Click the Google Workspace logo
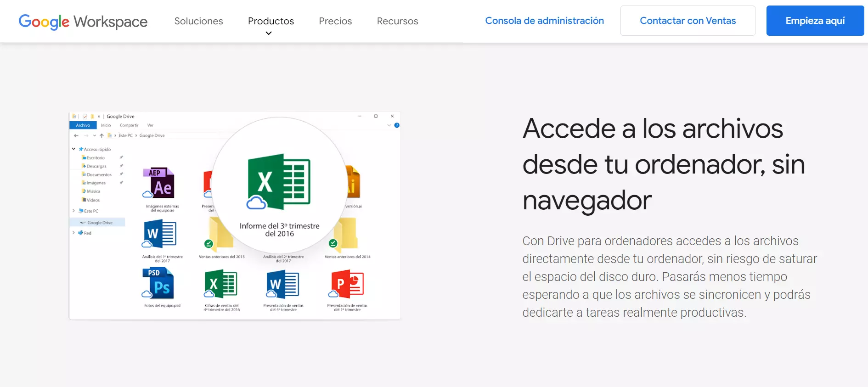Viewport: 868px width, 387px height. pyautogui.click(x=83, y=21)
